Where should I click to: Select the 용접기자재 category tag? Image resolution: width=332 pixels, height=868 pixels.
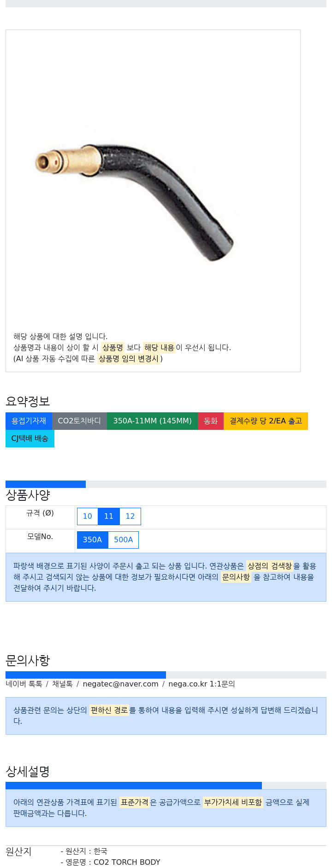(x=29, y=421)
